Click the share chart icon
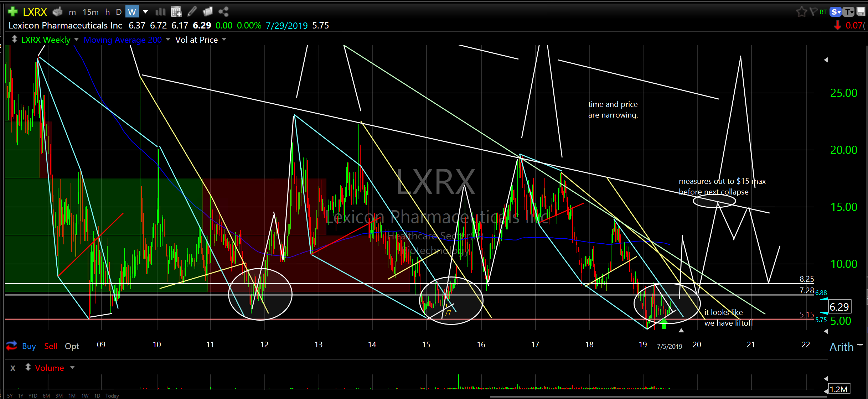The width and height of the screenshot is (868, 399). click(223, 12)
